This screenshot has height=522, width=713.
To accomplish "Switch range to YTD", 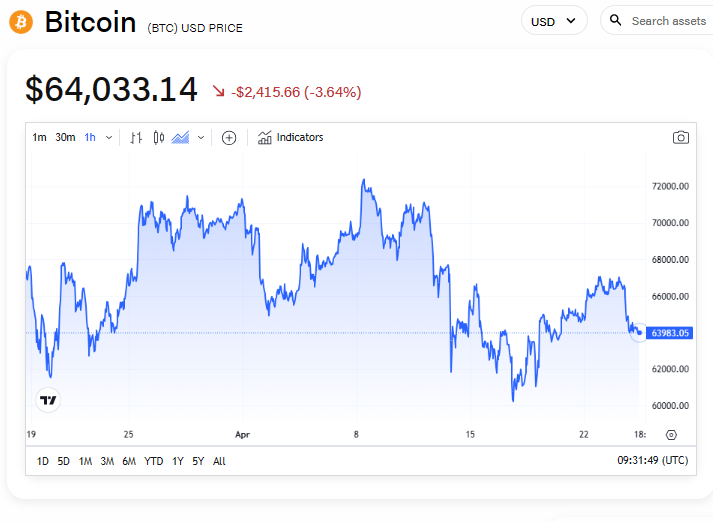I will coord(153,461).
